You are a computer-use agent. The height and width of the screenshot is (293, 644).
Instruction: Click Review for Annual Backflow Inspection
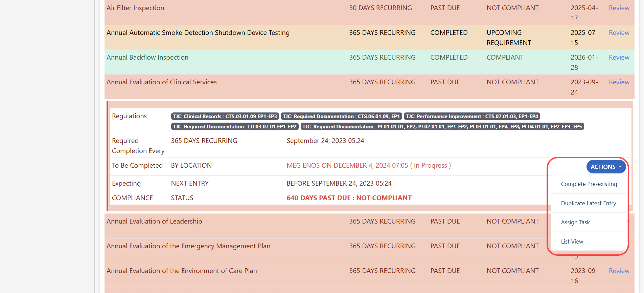click(x=619, y=57)
